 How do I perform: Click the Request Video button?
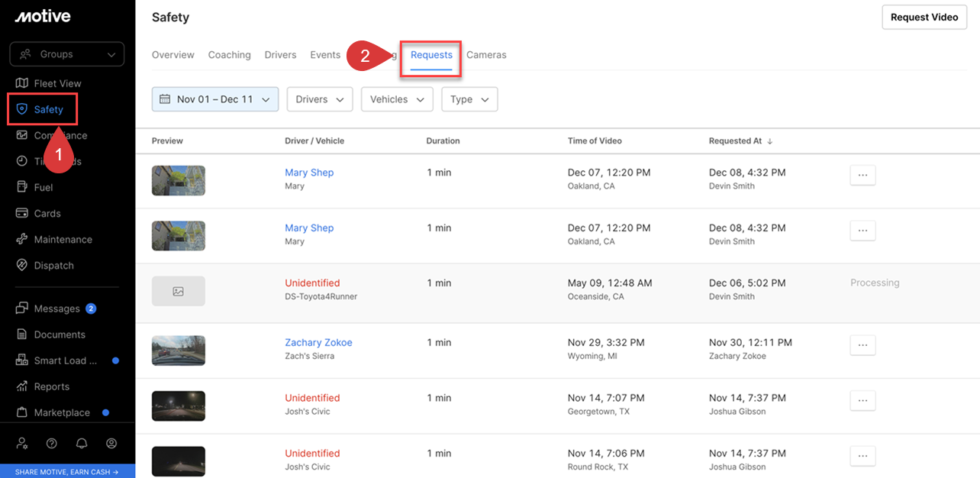pos(924,17)
